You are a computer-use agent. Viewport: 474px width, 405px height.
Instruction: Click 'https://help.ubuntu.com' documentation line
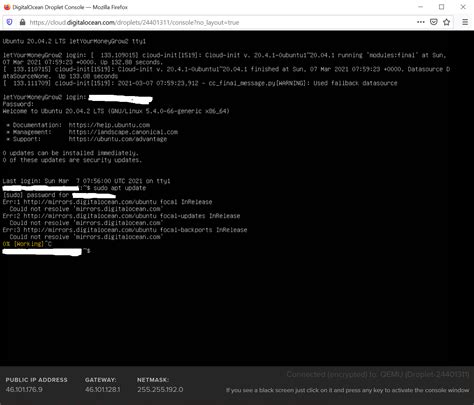[x=109, y=125]
